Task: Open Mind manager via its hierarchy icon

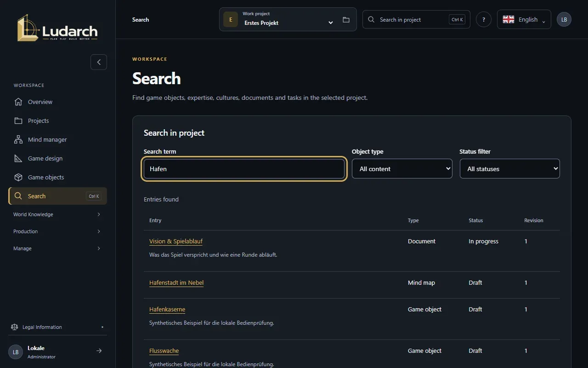Action: 18,139
